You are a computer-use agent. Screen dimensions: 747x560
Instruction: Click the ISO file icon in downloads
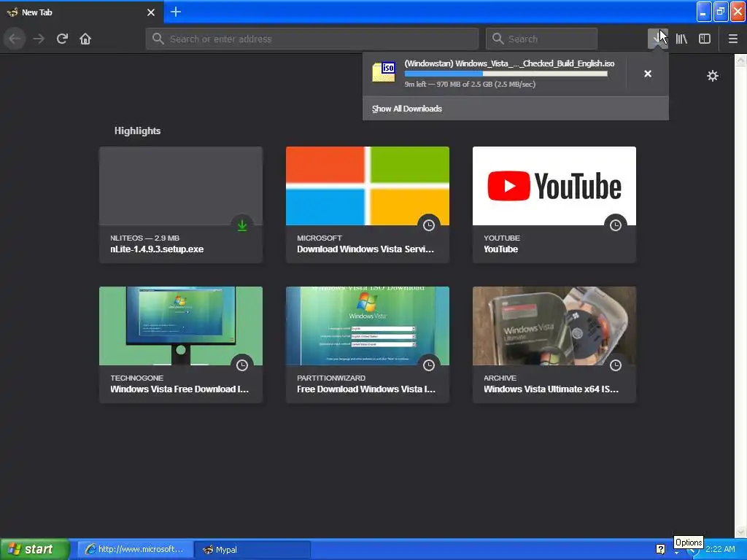pyautogui.click(x=384, y=72)
